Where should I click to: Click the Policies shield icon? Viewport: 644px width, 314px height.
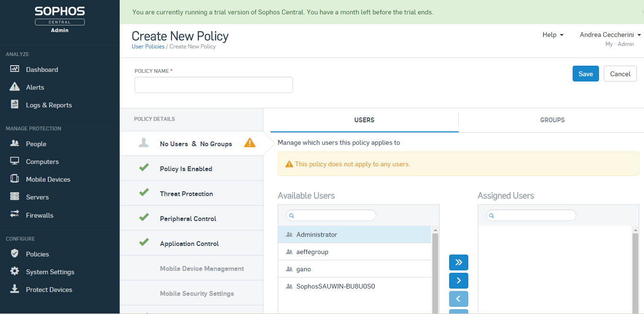pos(14,253)
